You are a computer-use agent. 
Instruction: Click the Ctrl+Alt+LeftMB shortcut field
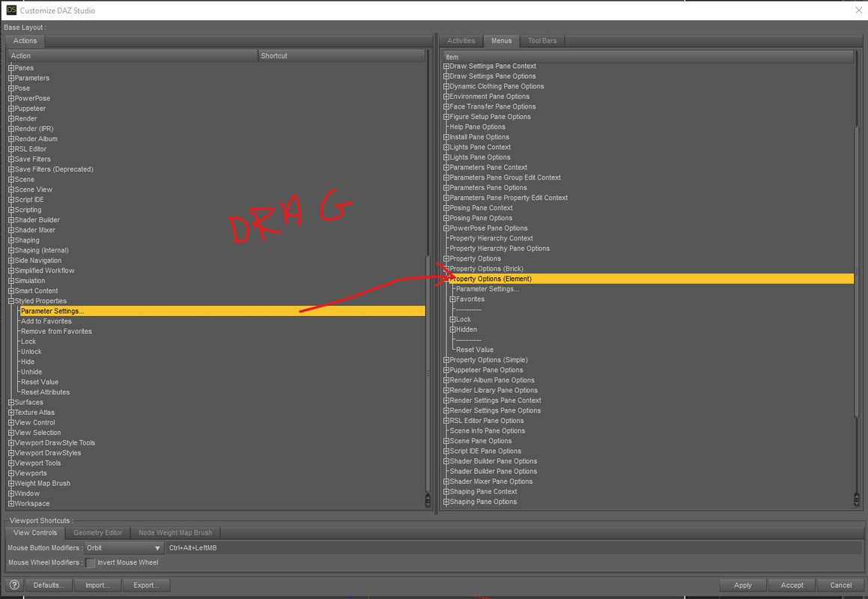click(514, 548)
